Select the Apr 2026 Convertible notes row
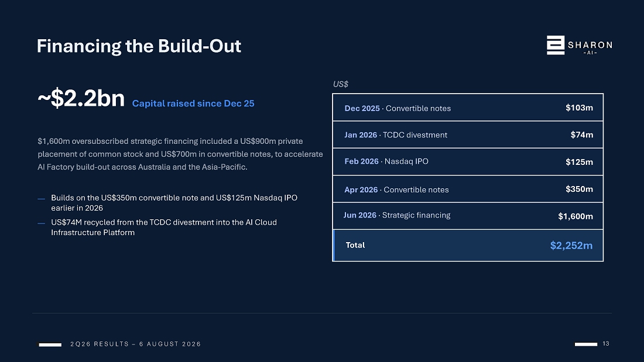 click(468, 189)
